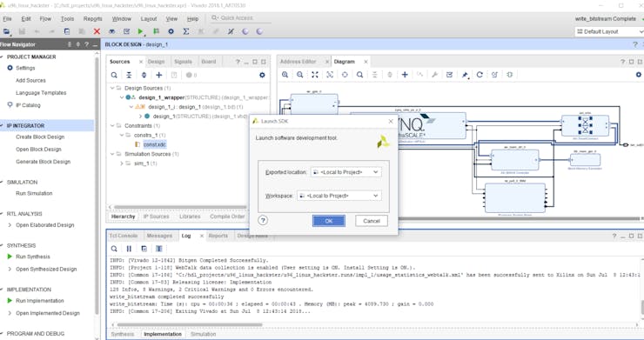Search in the Sources panel

click(x=114, y=75)
